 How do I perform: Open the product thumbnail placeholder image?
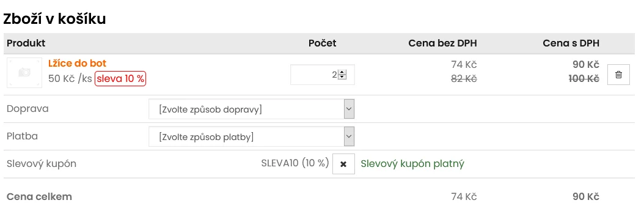pos(24,73)
